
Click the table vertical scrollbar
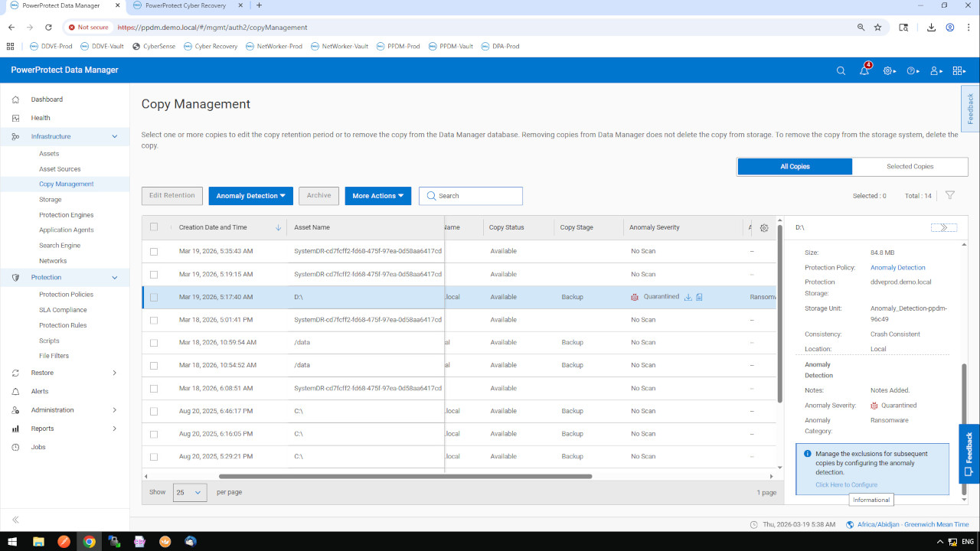tap(780, 314)
